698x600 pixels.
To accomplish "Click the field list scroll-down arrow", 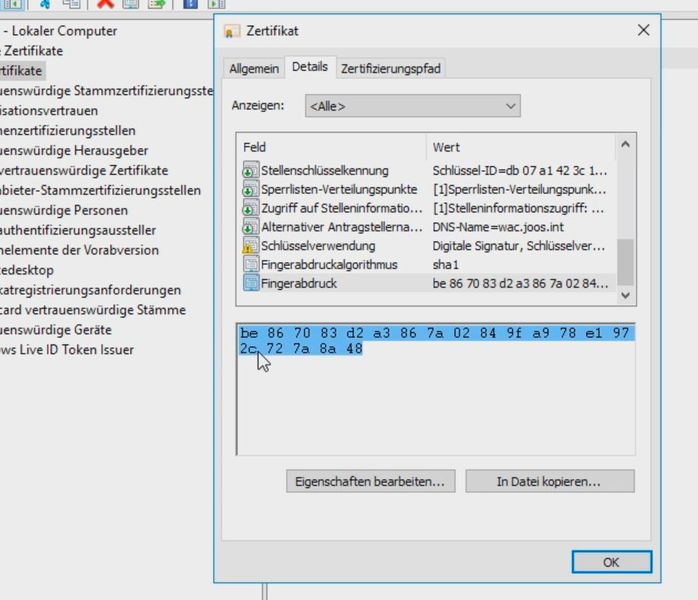I will 625,295.
